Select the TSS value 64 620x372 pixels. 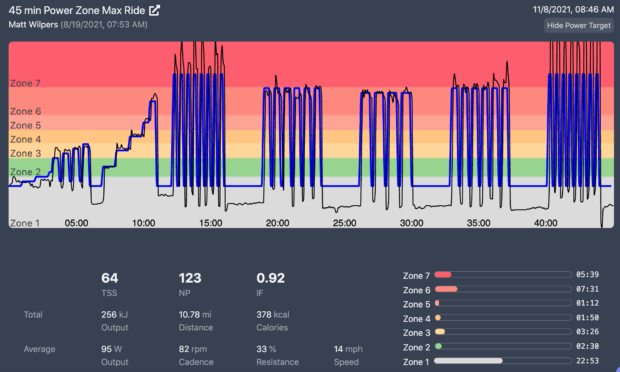coord(110,278)
